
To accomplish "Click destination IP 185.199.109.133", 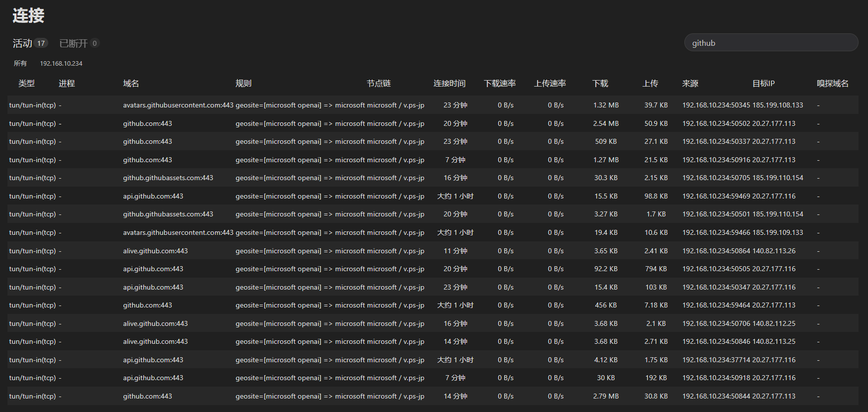I will [x=777, y=232].
